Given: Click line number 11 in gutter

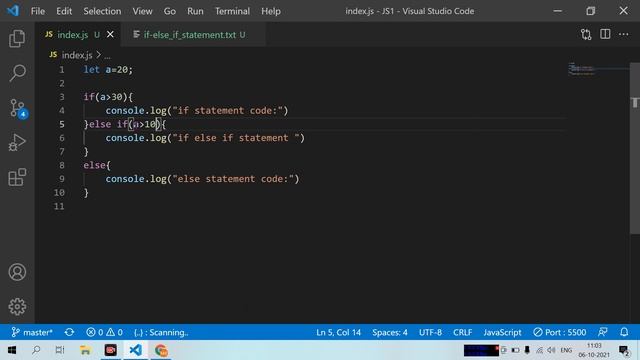Looking at the screenshot, I should click(59, 207).
